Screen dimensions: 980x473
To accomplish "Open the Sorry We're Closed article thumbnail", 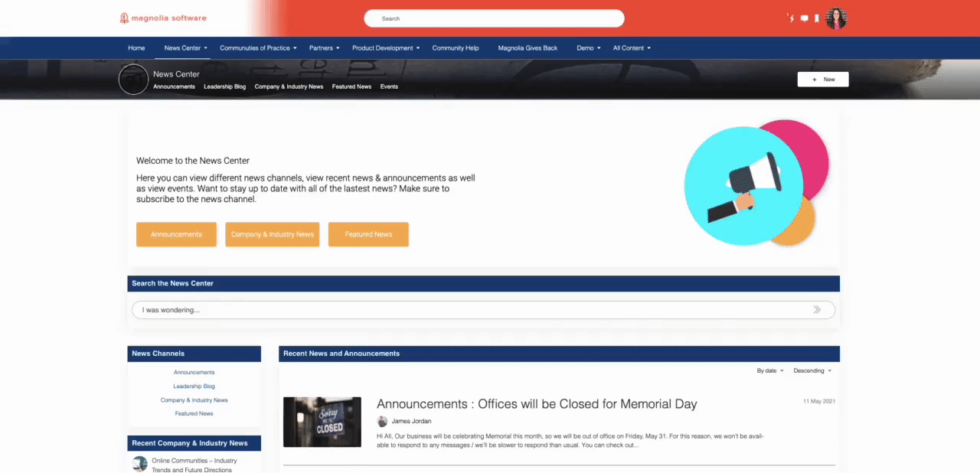I will pos(322,422).
